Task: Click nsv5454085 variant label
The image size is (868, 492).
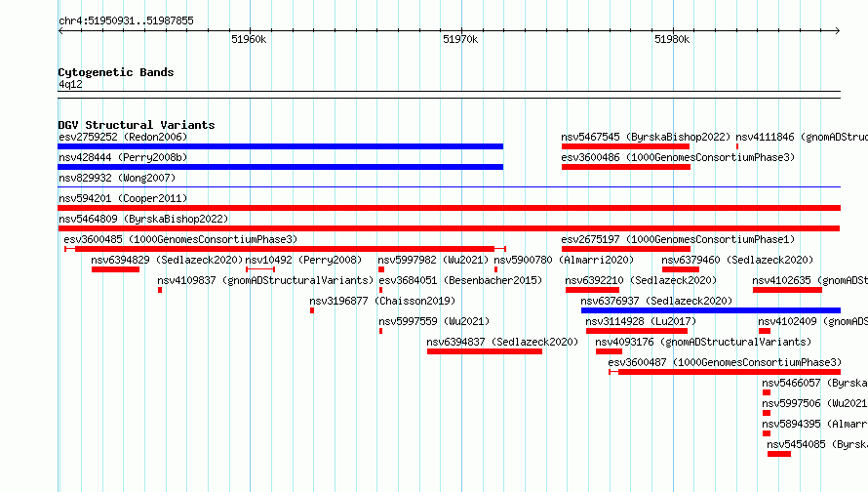Action: click(x=817, y=444)
